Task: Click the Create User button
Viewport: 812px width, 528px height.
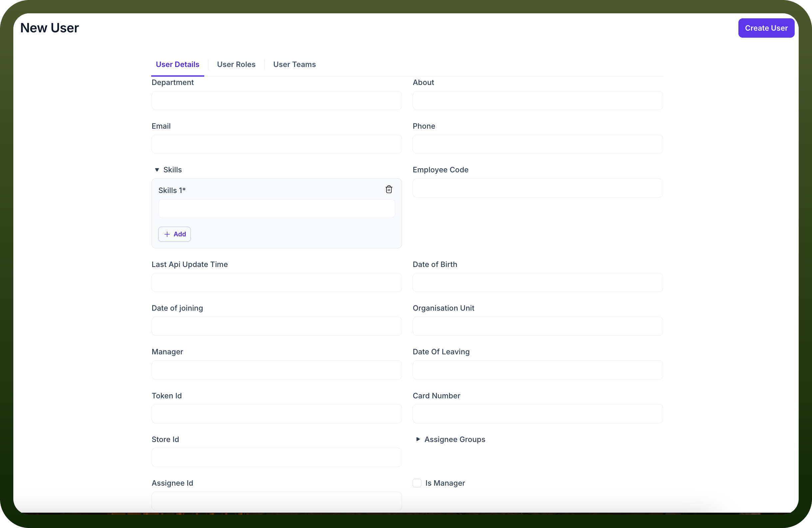Action: 766,28
